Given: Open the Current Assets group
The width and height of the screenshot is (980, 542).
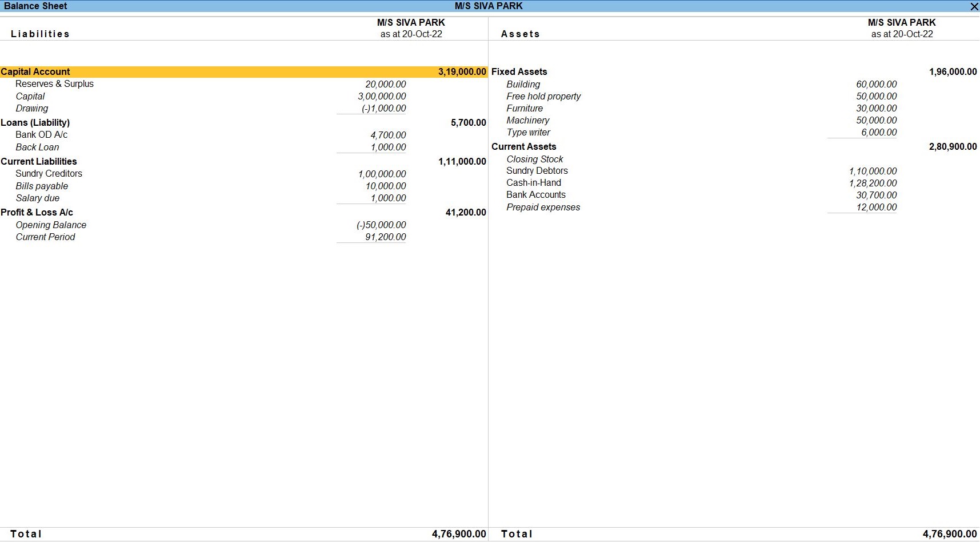Looking at the screenshot, I should coord(523,146).
